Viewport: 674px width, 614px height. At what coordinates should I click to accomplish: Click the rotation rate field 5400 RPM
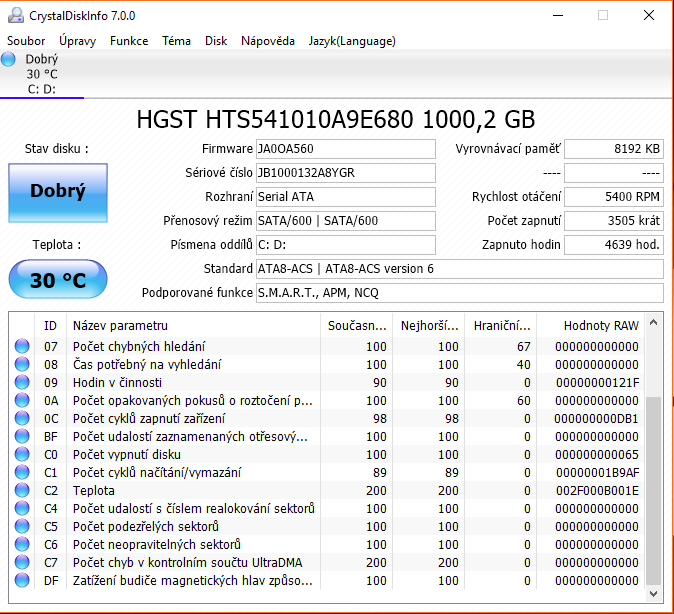(614, 197)
